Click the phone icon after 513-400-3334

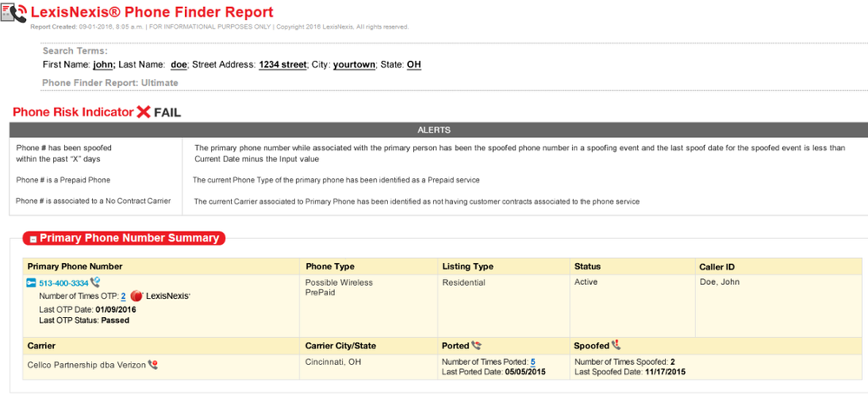click(x=95, y=282)
